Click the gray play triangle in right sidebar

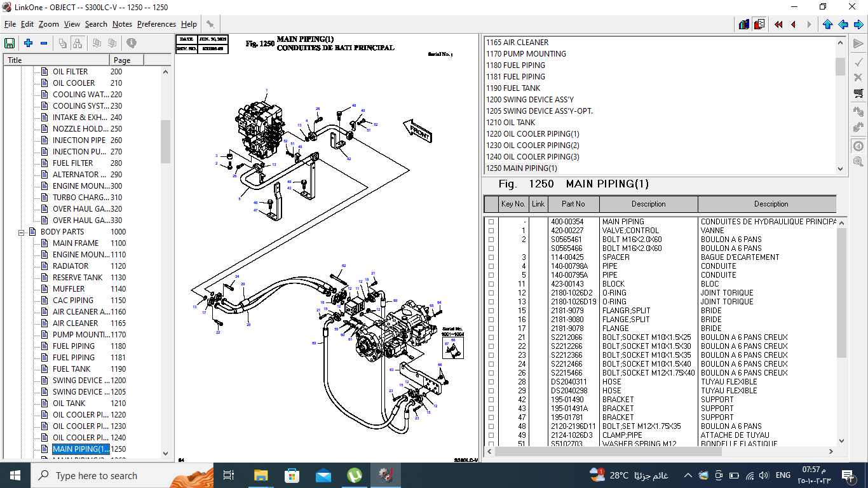[x=858, y=44]
